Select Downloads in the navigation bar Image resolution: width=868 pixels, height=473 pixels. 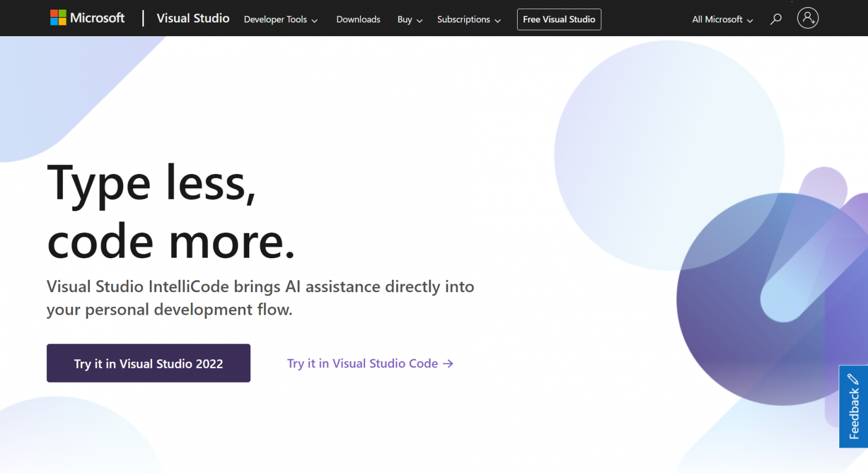point(358,19)
